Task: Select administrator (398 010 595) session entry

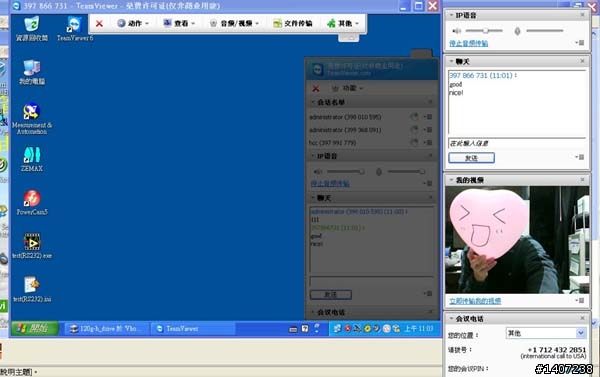Action: [345, 117]
